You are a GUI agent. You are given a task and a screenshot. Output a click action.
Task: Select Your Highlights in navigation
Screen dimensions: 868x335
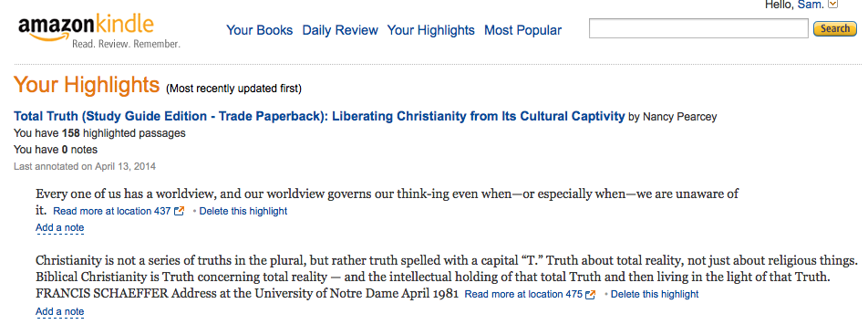tap(430, 30)
